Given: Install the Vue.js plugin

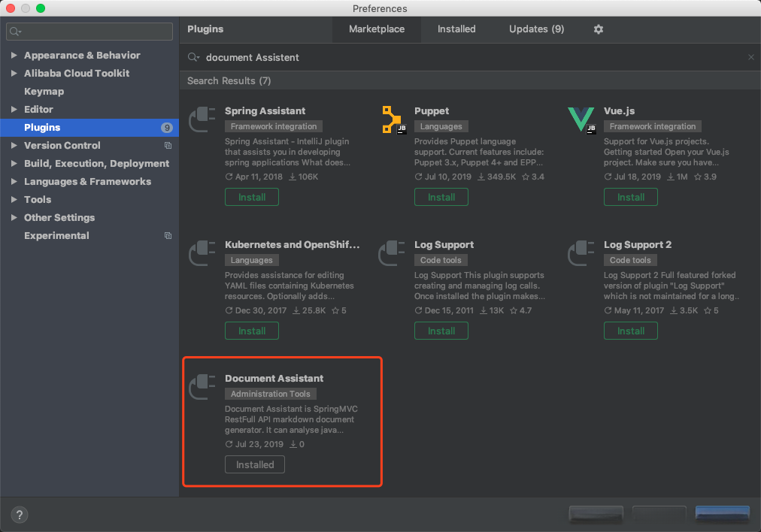Looking at the screenshot, I should (631, 197).
